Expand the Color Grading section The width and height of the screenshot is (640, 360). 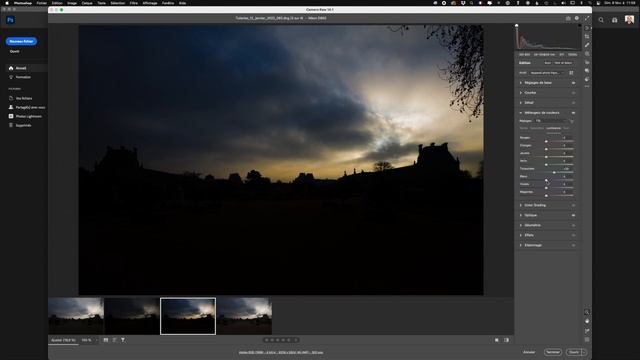521,205
